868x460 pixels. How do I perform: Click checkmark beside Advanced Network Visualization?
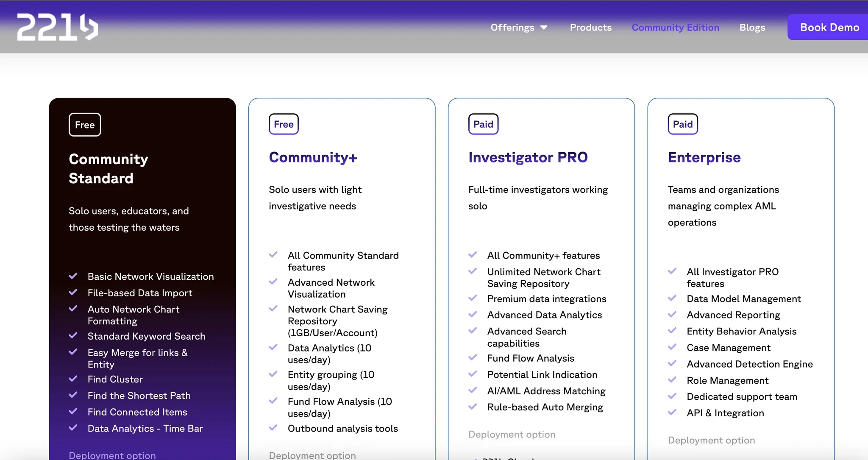[x=273, y=282]
